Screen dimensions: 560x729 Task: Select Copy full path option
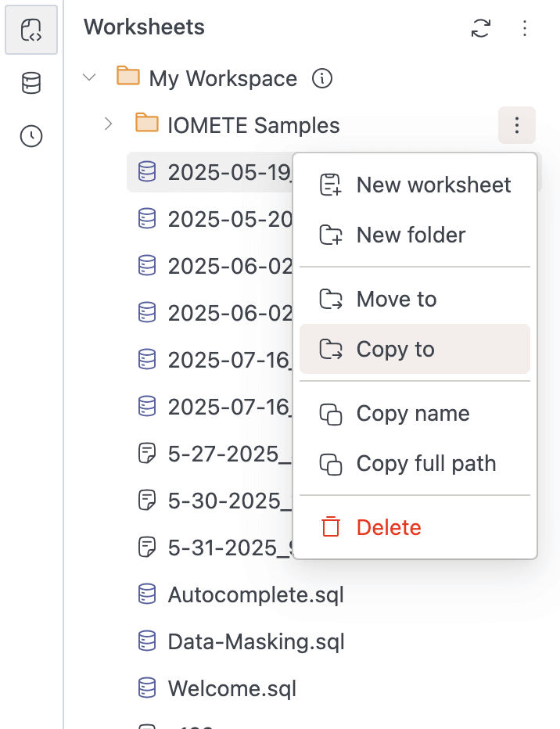426,463
